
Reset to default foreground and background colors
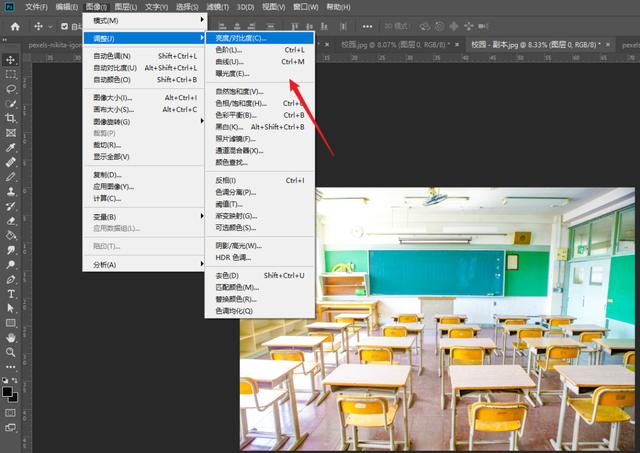pyautogui.click(x=5, y=380)
